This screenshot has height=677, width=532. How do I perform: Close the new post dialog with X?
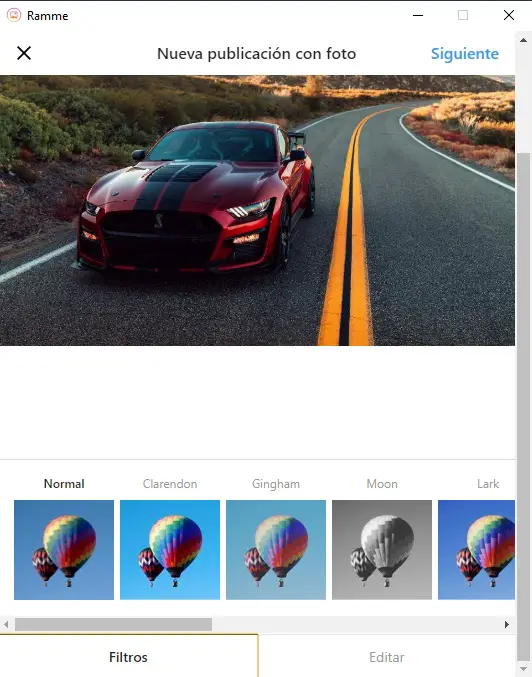tap(24, 53)
